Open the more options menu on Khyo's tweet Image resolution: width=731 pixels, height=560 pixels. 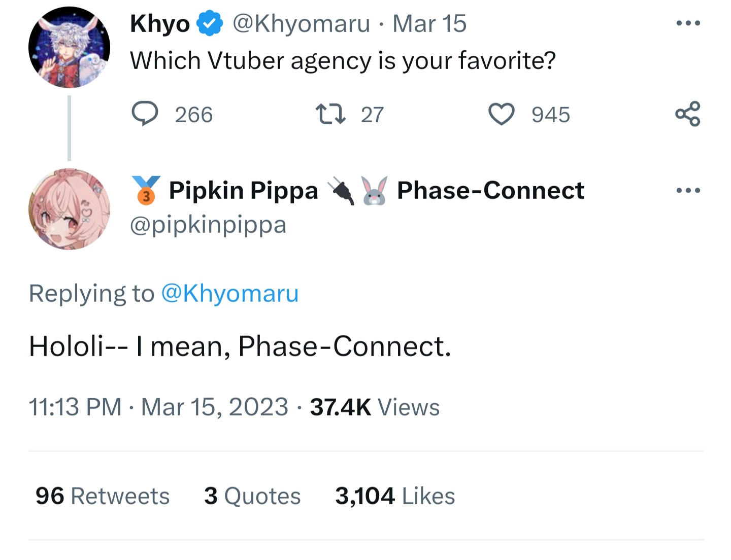[688, 23]
